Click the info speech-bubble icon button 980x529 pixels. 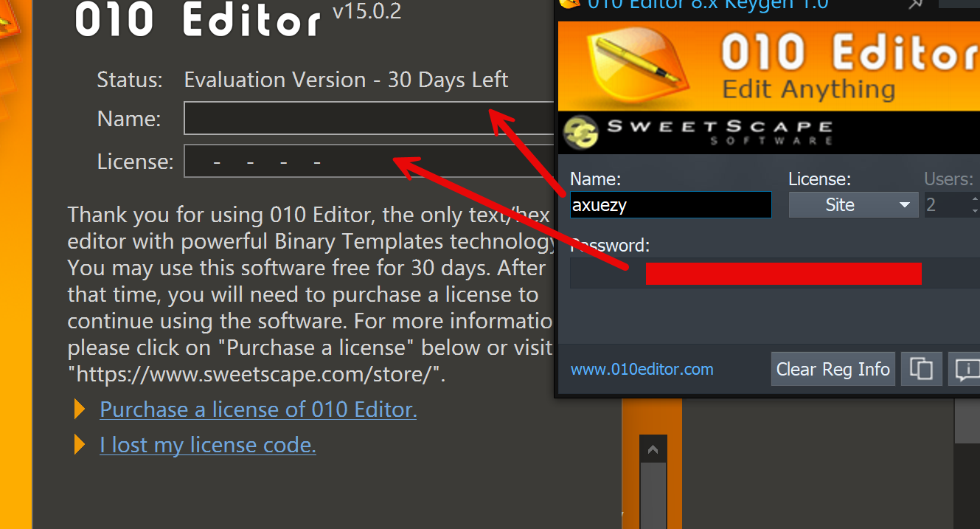[x=966, y=368]
